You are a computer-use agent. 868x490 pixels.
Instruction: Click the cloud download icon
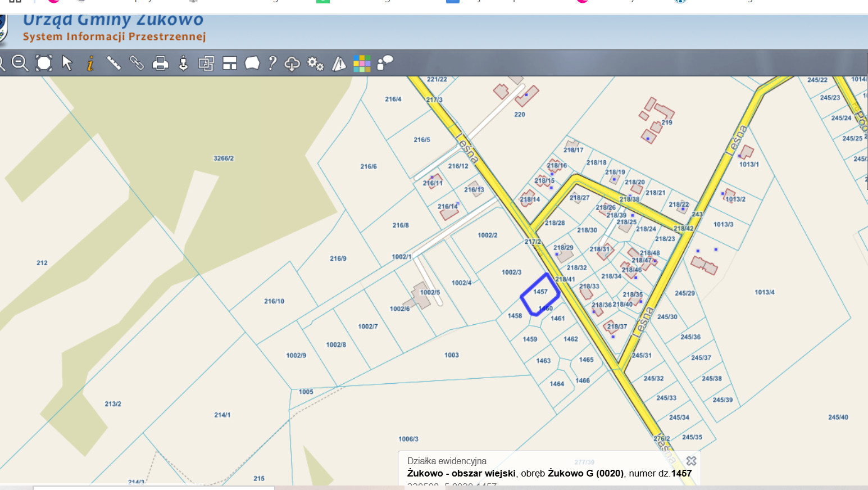point(292,63)
